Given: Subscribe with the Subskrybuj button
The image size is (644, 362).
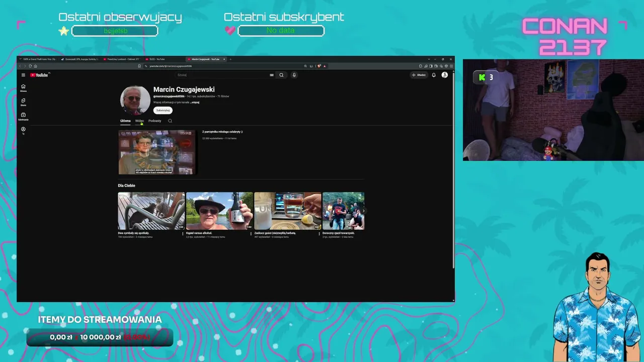Looking at the screenshot, I should coord(163,110).
